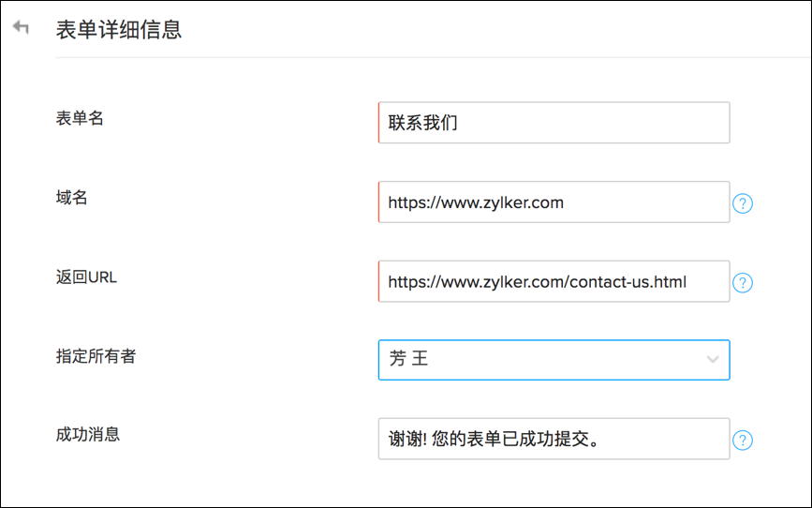This screenshot has width=812, height=508.
Task: Click red required marker on 返回URL field
Action: tap(379, 281)
